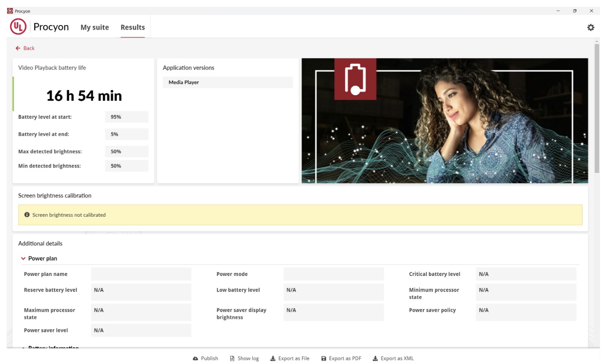Click the 16 h 54 min result
Image resolution: width=604 pixels, height=364 pixels.
coord(84,96)
